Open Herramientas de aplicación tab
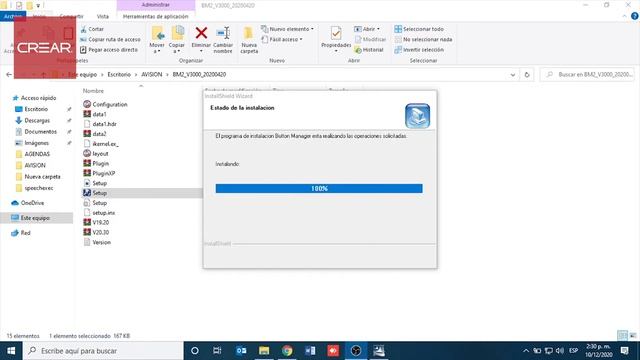This screenshot has width=640, height=360. click(x=156, y=16)
